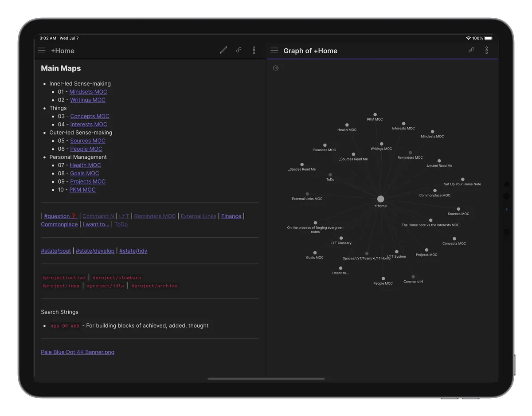Open the Interests MOC link in note
The height and width of the screenshot is (416, 532).
click(x=89, y=124)
